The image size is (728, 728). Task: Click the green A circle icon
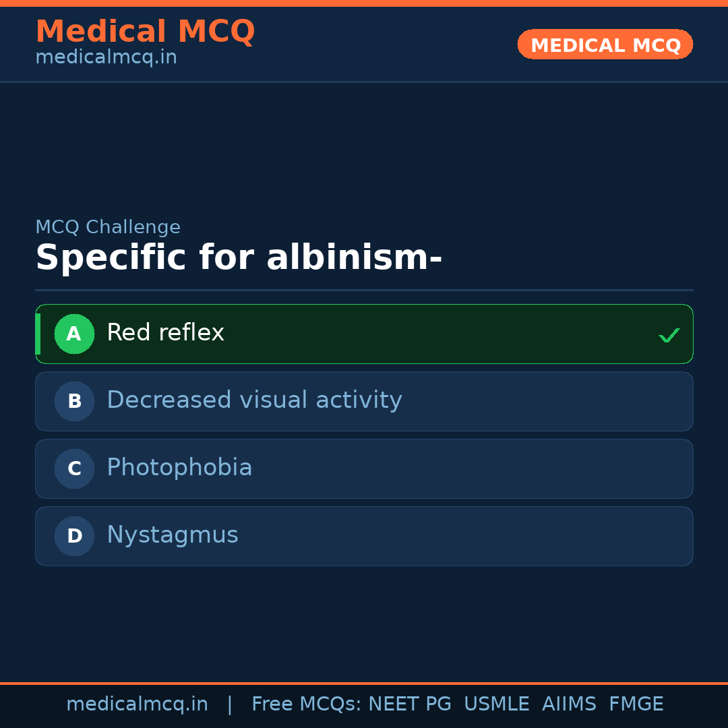click(74, 334)
